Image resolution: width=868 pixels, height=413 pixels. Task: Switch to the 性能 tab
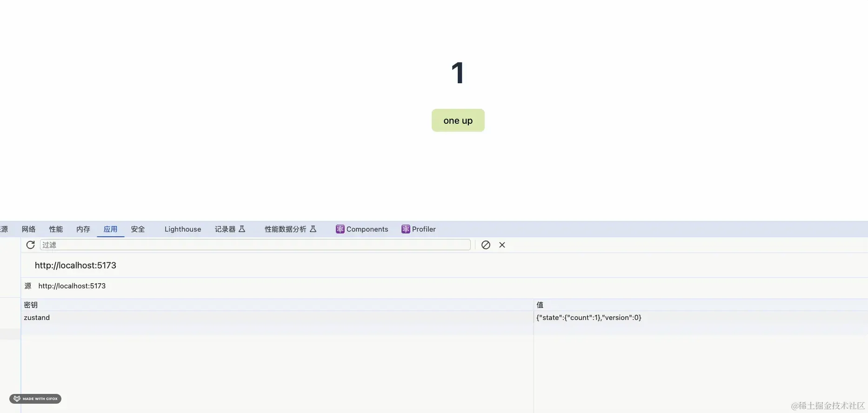coord(56,229)
